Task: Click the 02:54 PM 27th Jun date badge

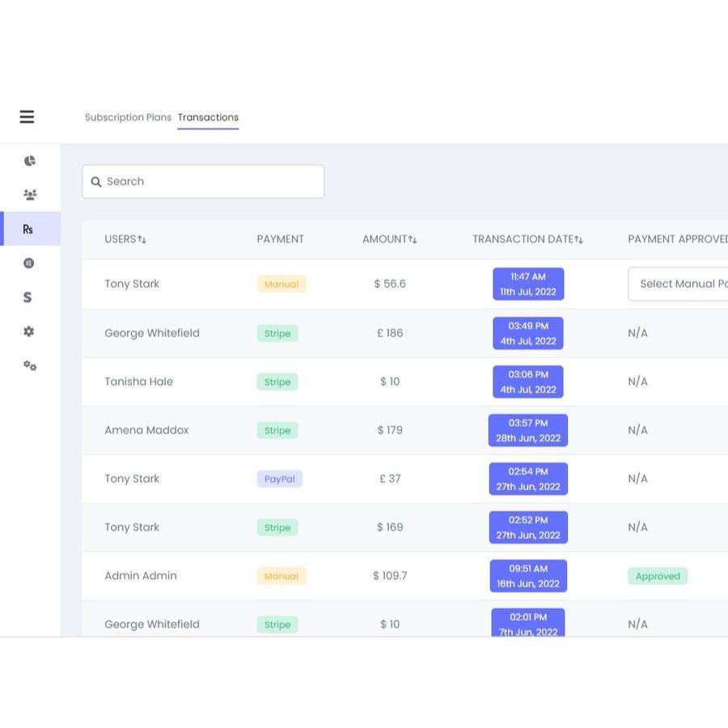Action: 528,479
